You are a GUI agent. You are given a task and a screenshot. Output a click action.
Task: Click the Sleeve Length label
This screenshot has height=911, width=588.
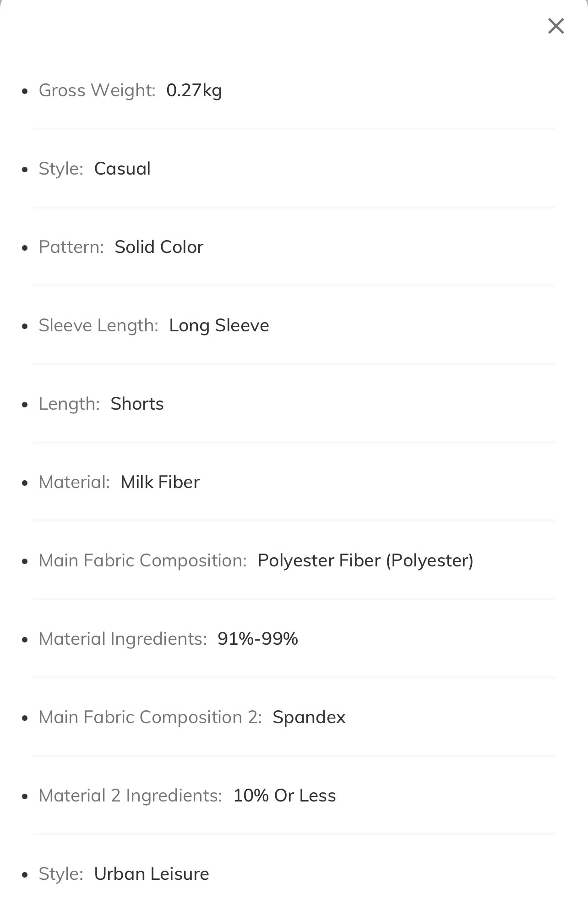click(98, 325)
